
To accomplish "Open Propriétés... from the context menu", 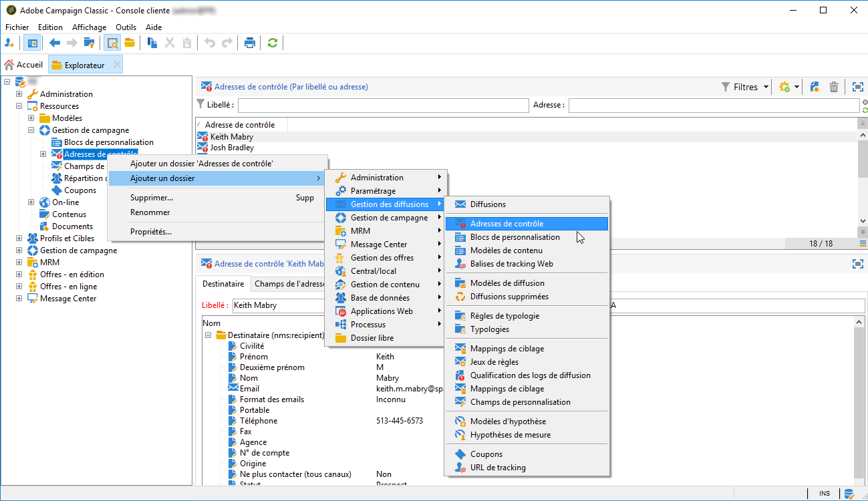I will click(218, 232).
